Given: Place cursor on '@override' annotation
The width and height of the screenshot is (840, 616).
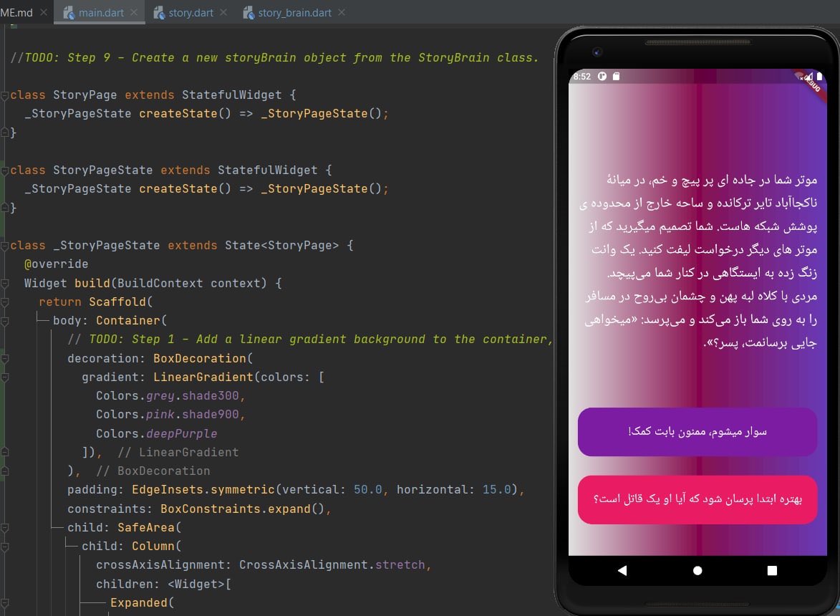Looking at the screenshot, I should pos(57,264).
